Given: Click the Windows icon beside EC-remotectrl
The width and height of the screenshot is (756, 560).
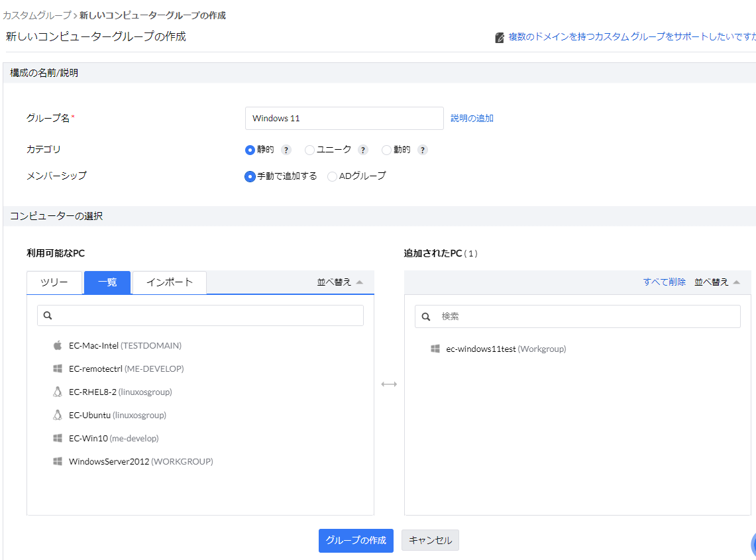Looking at the screenshot, I should click(x=58, y=368).
